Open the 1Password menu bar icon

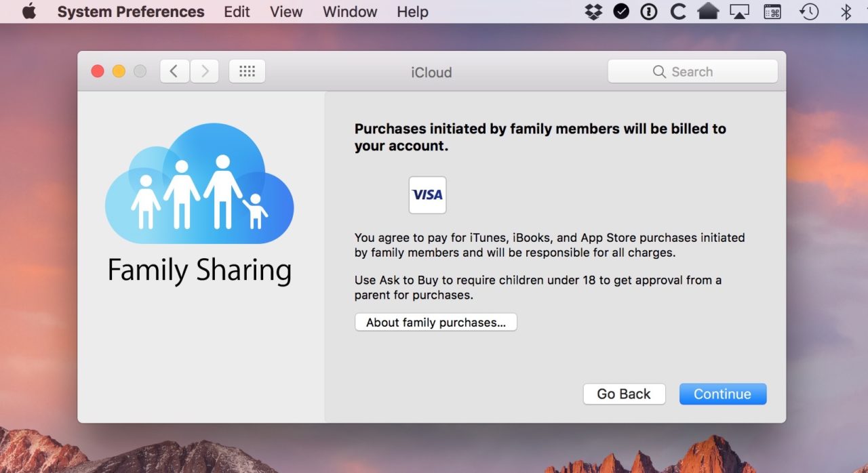pyautogui.click(x=649, y=12)
